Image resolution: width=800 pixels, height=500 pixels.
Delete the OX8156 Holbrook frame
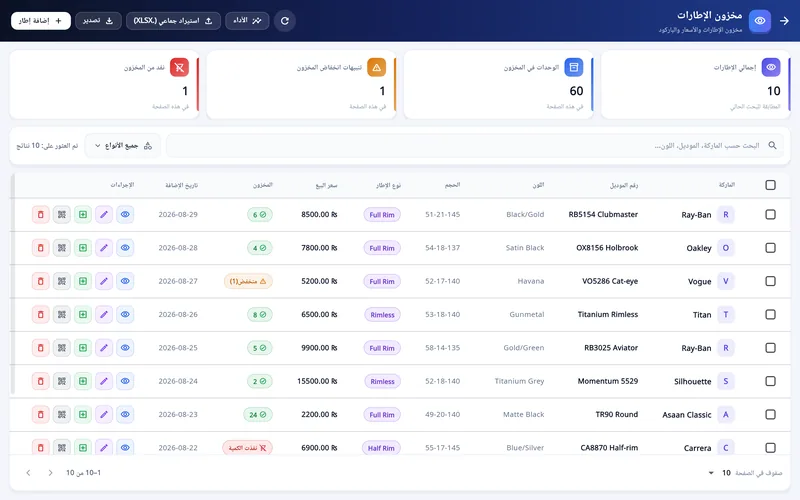click(x=41, y=248)
